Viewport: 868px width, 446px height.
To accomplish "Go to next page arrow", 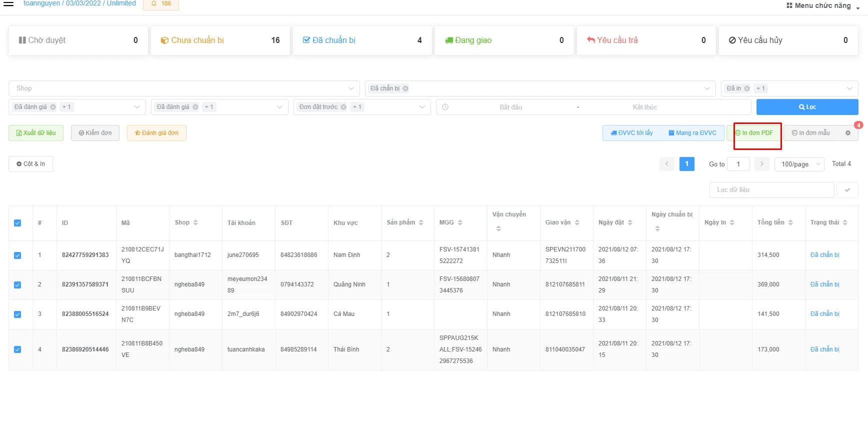I will 761,164.
